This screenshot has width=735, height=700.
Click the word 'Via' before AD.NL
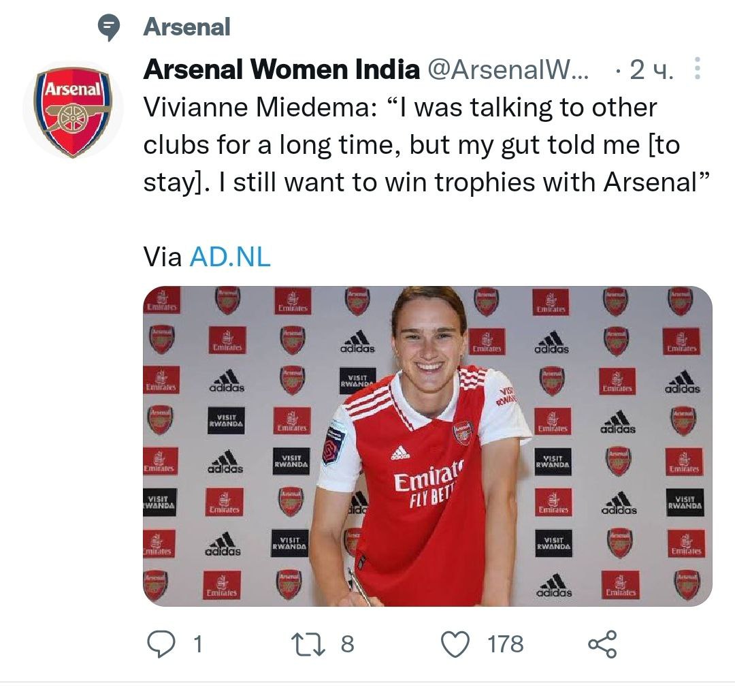point(163,257)
